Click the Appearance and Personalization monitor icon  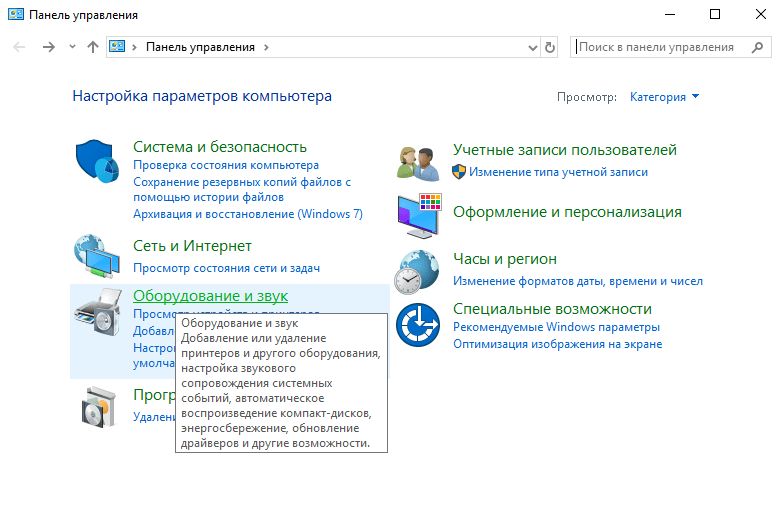418,213
